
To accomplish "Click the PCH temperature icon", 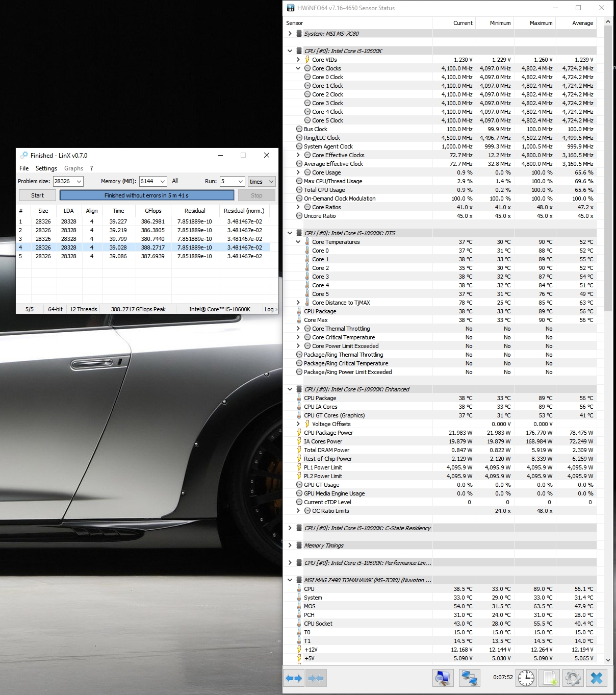I will click(299, 615).
